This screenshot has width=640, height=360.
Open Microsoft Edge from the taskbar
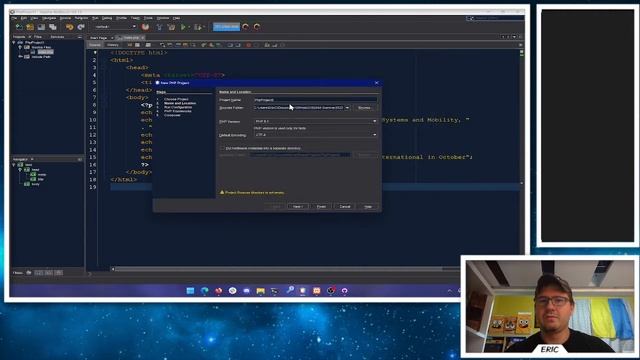pos(204,291)
